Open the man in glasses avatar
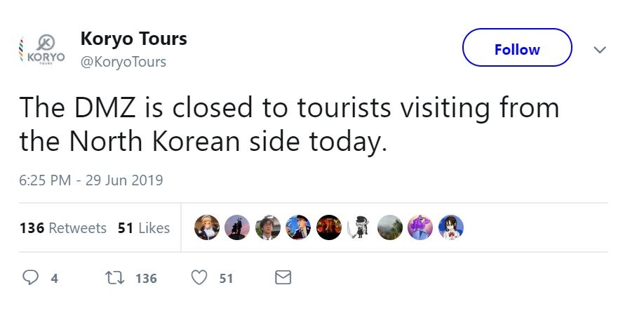644x311 pixels. [267, 227]
